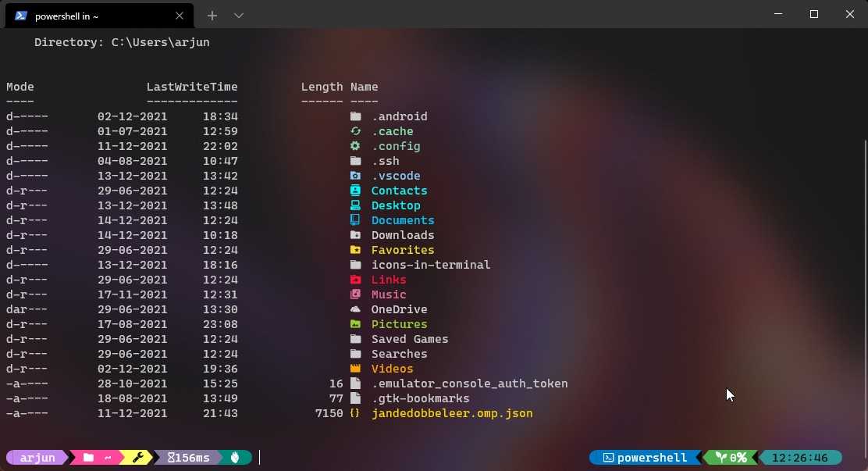The width and height of the screenshot is (868, 471).
Task: Click the Downloads folder icon
Action: point(355,235)
